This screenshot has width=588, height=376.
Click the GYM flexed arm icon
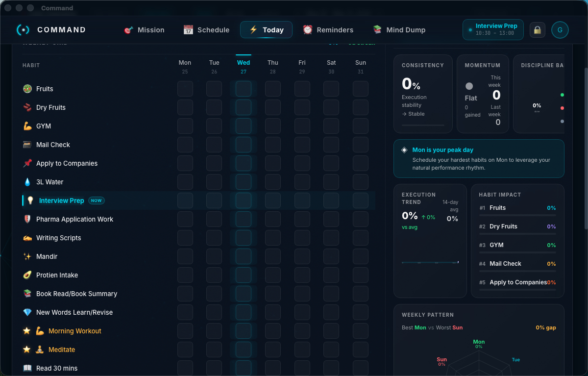tap(27, 126)
